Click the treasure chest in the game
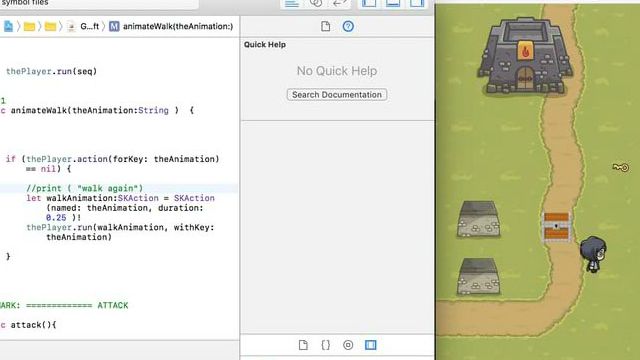The height and width of the screenshot is (360, 640). [556, 227]
